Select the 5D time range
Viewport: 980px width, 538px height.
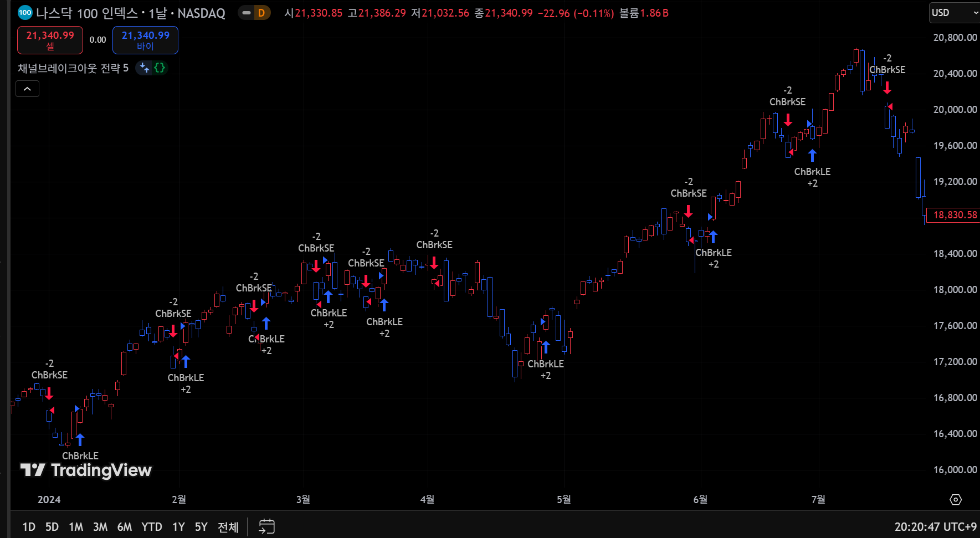point(52,527)
